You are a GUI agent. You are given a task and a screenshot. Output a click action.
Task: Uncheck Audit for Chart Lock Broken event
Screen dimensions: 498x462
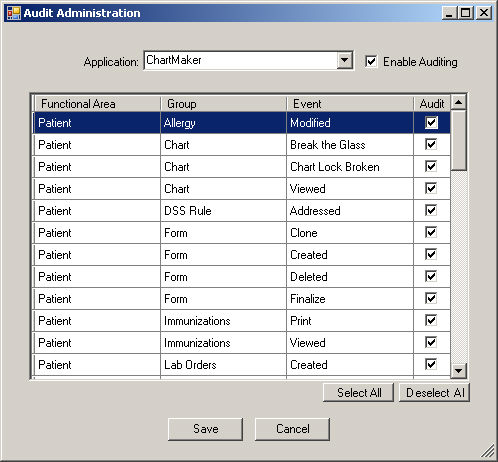pos(431,167)
